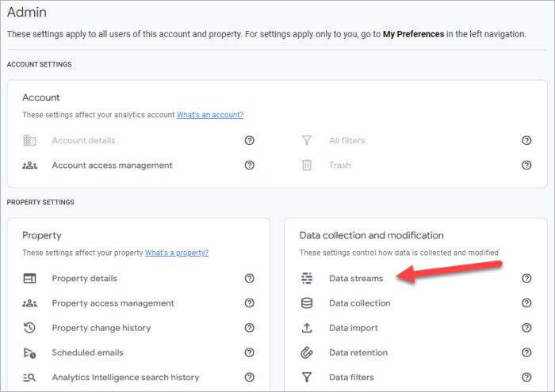This screenshot has width=555, height=392.
Task: Open Property access management settings
Action: (x=113, y=303)
